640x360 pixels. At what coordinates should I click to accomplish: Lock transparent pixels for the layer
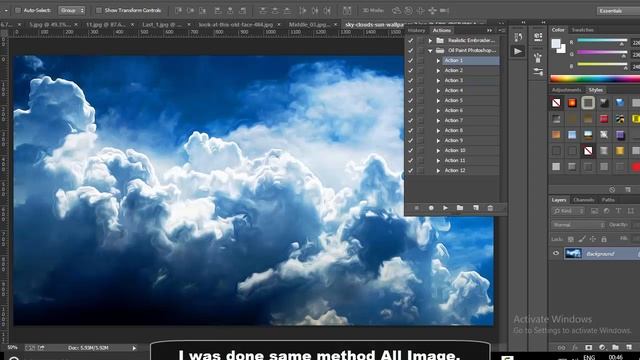pyautogui.click(x=571, y=239)
